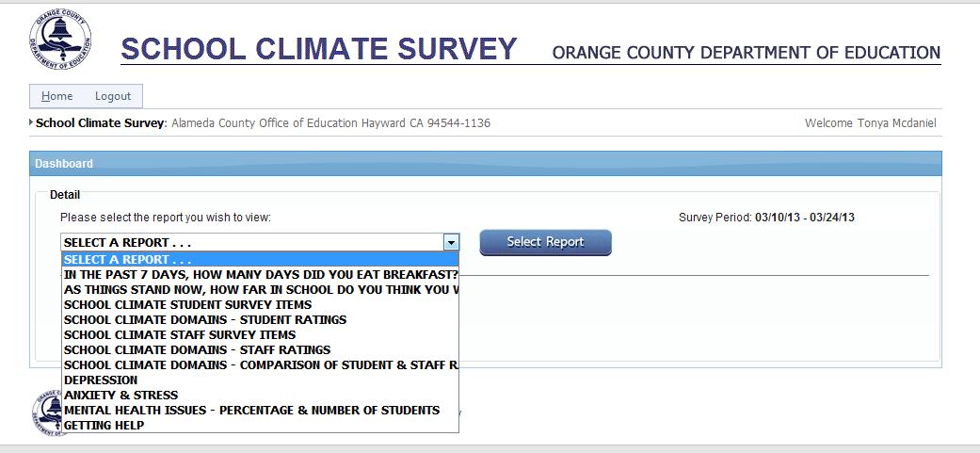
Task: Click the Dashboard panel header bar
Action: coord(485,163)
